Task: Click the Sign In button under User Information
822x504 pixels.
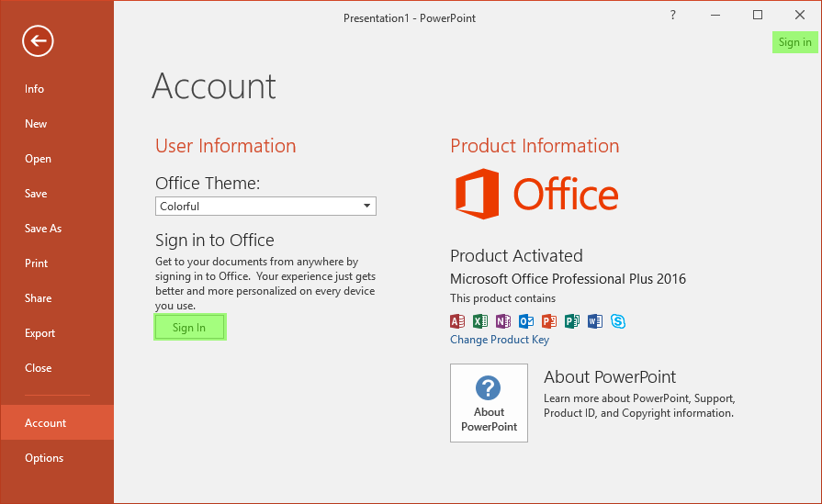Action: [189, 328]
